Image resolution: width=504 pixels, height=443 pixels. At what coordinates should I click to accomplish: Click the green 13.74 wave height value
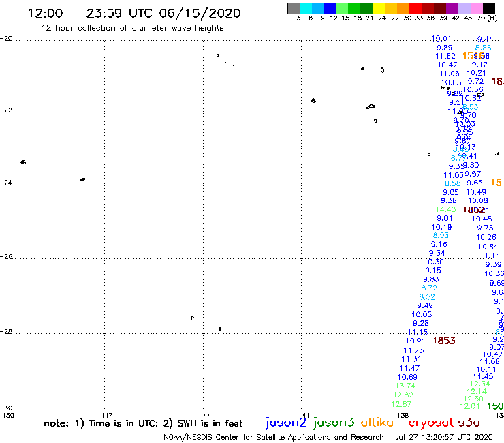click(x=406, y=386)
